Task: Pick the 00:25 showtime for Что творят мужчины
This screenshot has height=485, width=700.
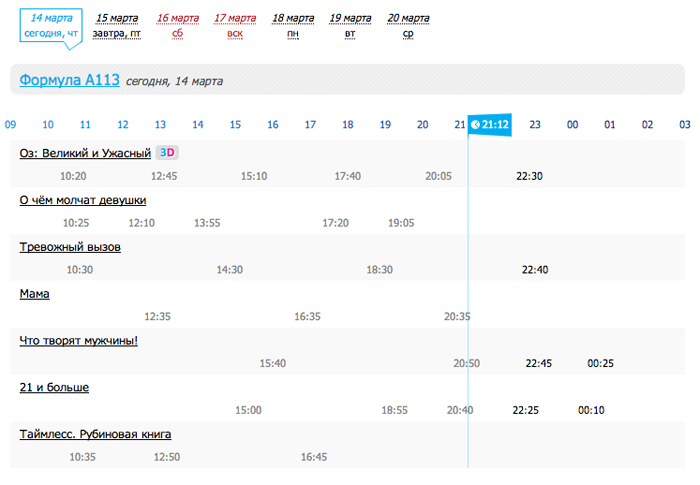Action: [601, 363]
